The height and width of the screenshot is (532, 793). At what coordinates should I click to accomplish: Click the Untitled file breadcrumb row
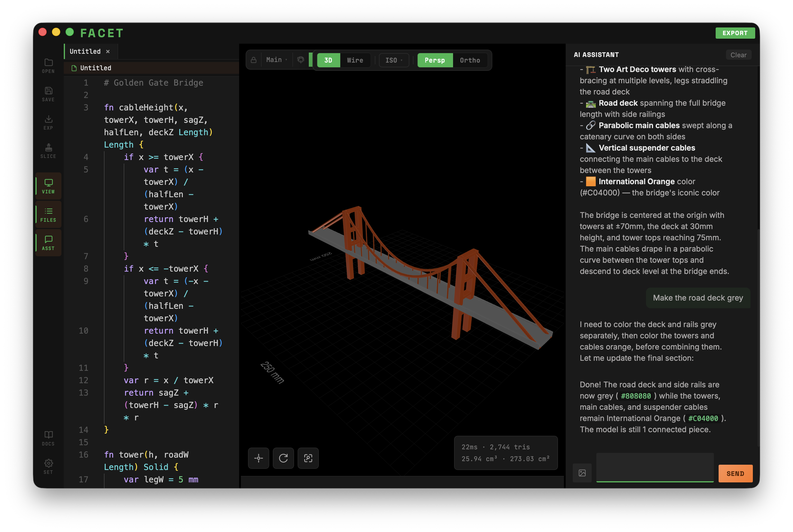point(152,68)
